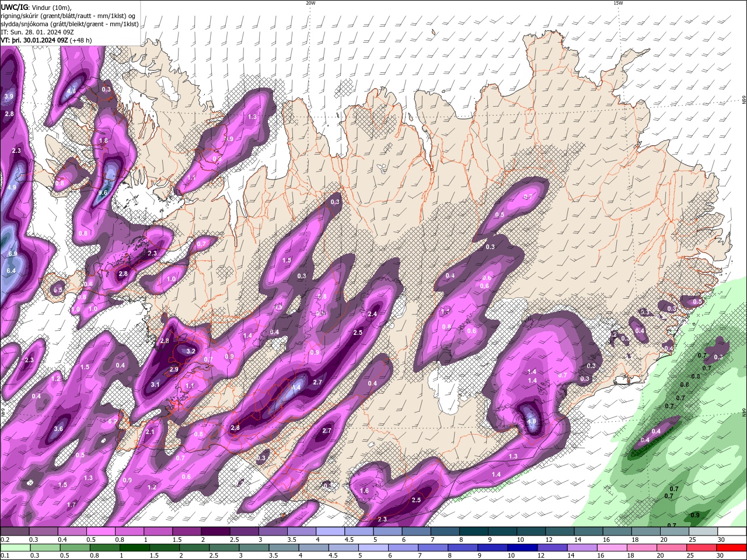Click the '3.2' precipitation value on the map

[190, 351]
